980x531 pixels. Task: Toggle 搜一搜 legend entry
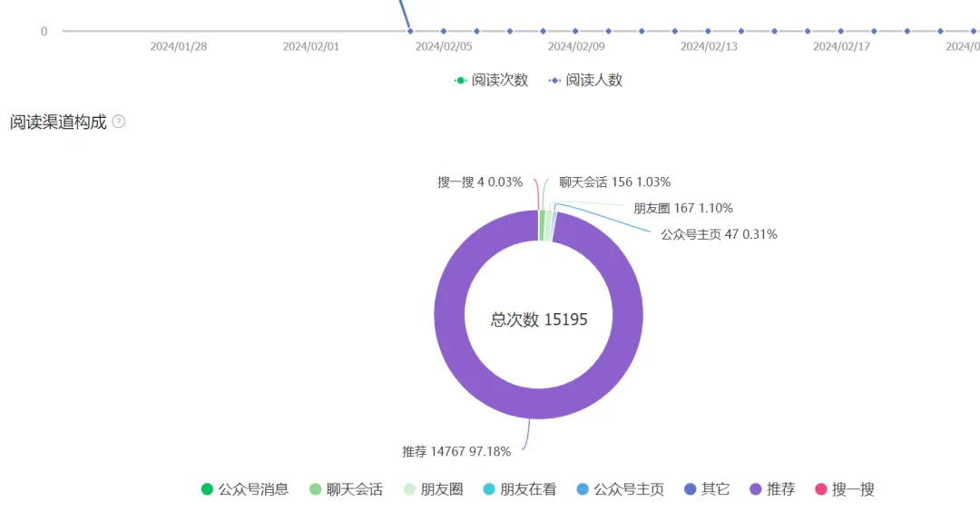pyautogui.click(x=845, y=489)
